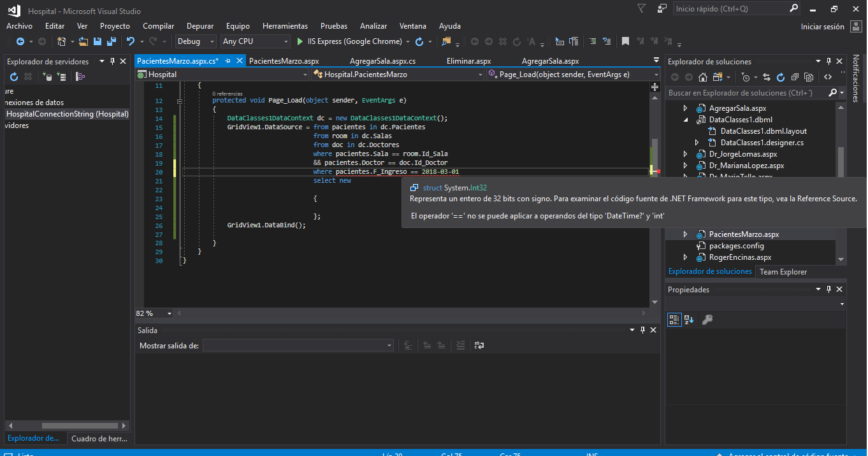Switch to the AgregarSala.aspx.cs tab

[382, 61]
